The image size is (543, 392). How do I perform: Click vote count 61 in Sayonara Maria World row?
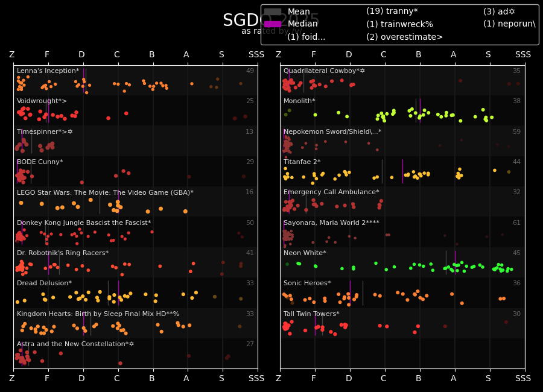click(x=516, y=223)
